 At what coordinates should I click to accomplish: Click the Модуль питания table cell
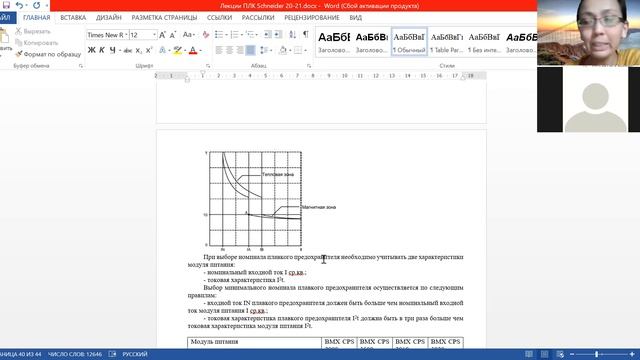click(255, 342)
